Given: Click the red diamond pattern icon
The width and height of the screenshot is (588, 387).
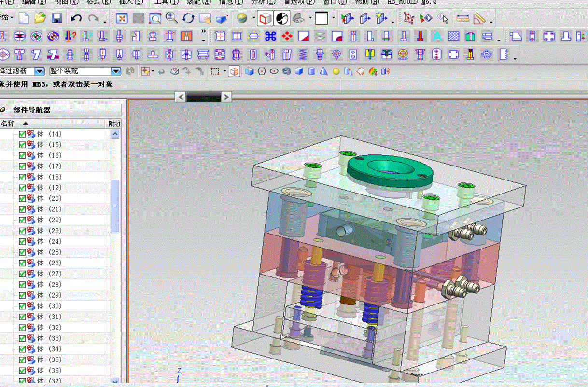Looking at the screenshot, I should (x=287, y=36).
